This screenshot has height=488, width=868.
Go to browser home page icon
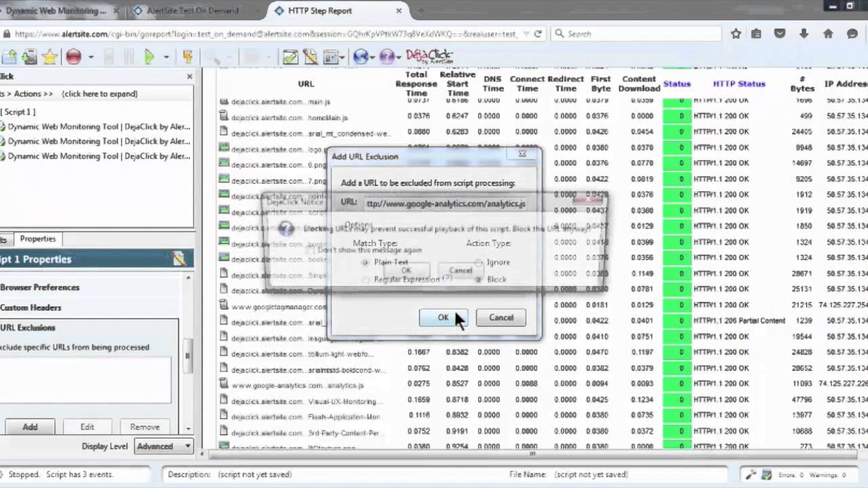[x=828, y=34]
